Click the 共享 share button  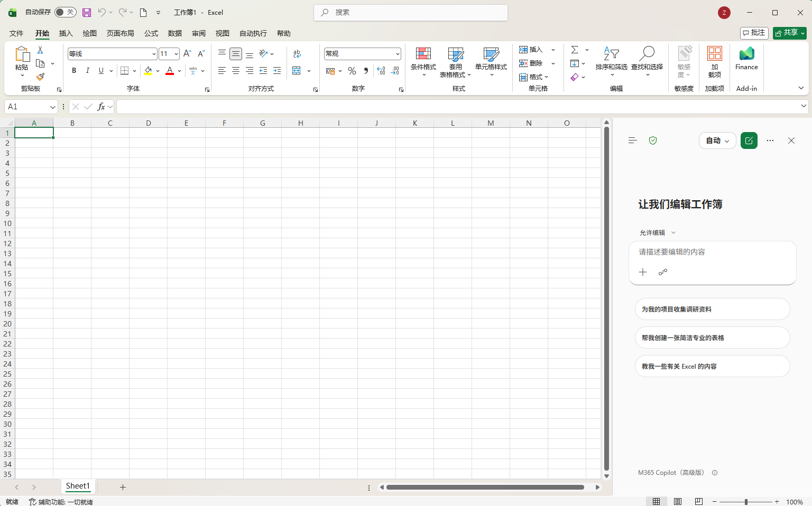[x=790, y=33]
